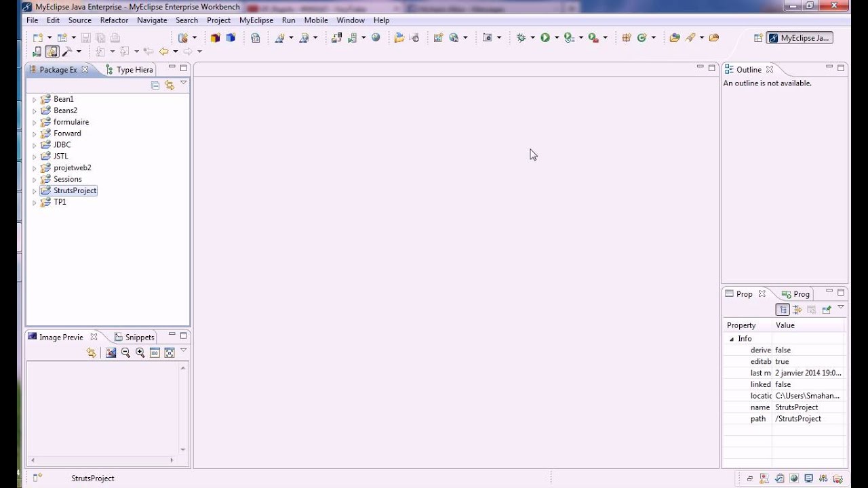Image resolution: width=868 pixels, height=488 pixels.
Task: Open the MyEclipse menu
Action: point(256,20)
